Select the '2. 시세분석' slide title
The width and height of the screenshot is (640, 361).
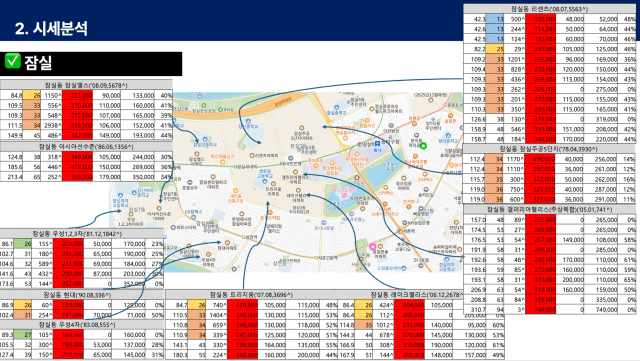coord(51,28)
